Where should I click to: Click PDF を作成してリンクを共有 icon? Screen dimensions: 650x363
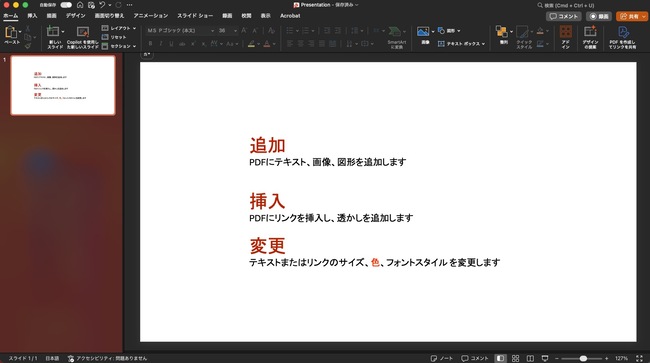(623, 32)
